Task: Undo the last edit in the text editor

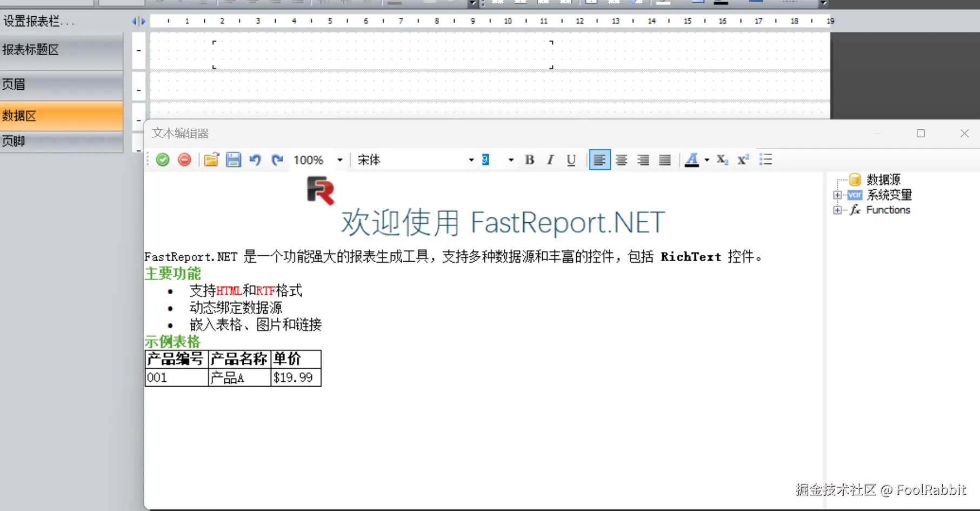Action: pyautogui.click(x=255, y=160)
